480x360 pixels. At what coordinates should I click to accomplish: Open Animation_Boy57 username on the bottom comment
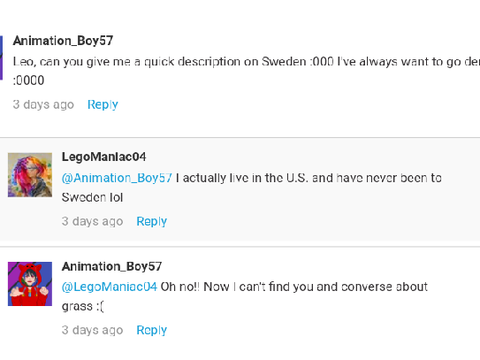(x=112, y=266)
